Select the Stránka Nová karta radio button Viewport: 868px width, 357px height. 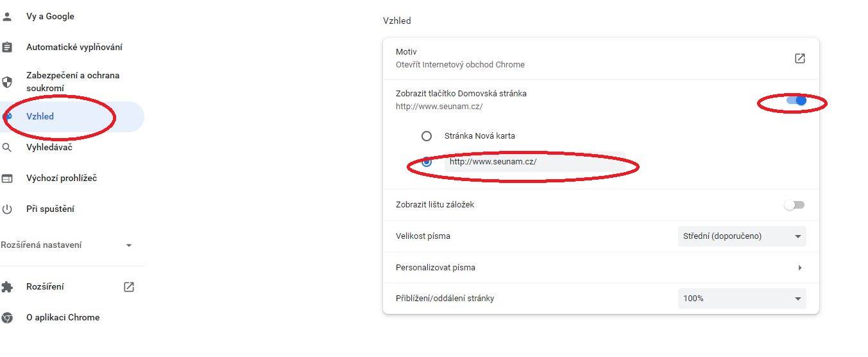[x=427, y=136]
